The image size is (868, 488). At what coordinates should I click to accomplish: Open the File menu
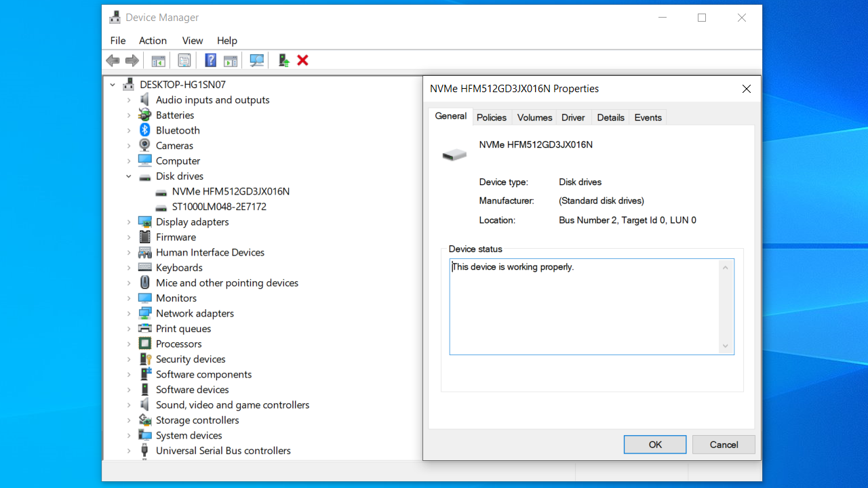pyautogui.click(x=118, y=41)
